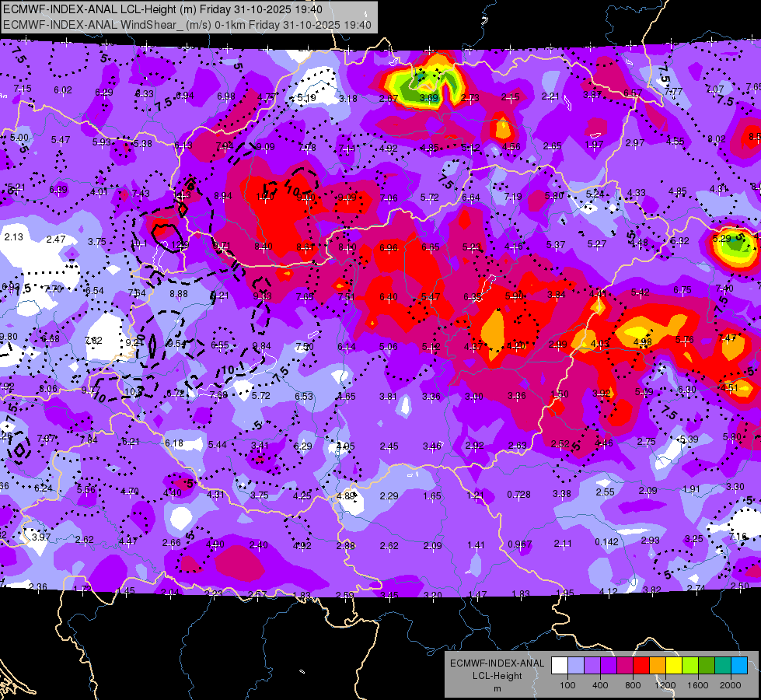The image size is (761, 700).
Task: Click the map value 3.81
Action: click(388, 397)
